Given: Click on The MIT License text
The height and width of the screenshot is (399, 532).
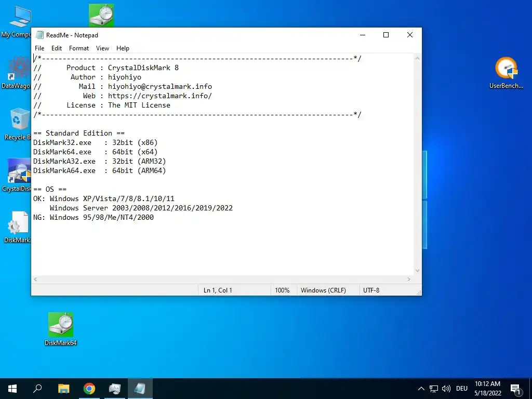Looking at the screenshot, I should pos(139,105).
